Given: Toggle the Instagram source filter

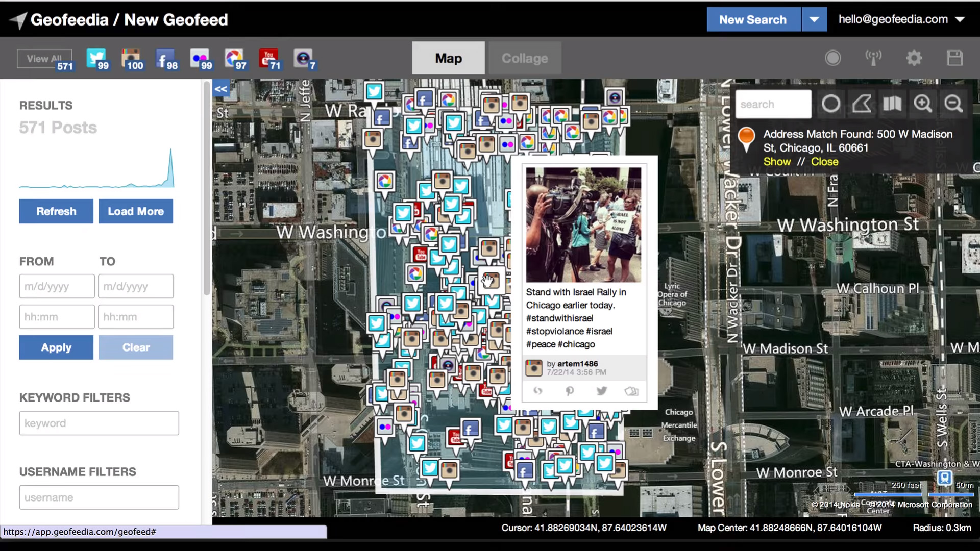Looking at the screenshot, I should 132,59.
